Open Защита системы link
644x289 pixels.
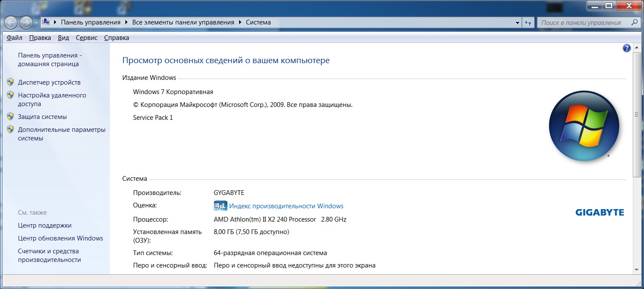point(42,117)
